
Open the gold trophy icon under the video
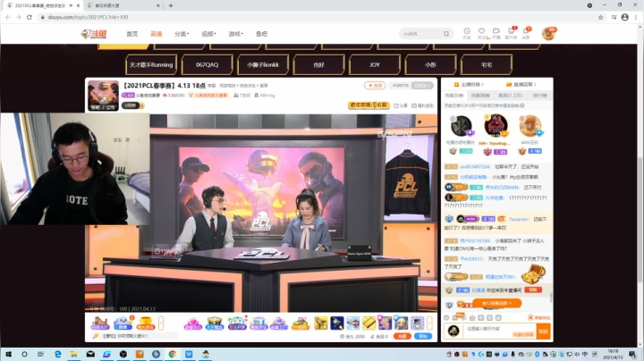(x=146, y=323)
